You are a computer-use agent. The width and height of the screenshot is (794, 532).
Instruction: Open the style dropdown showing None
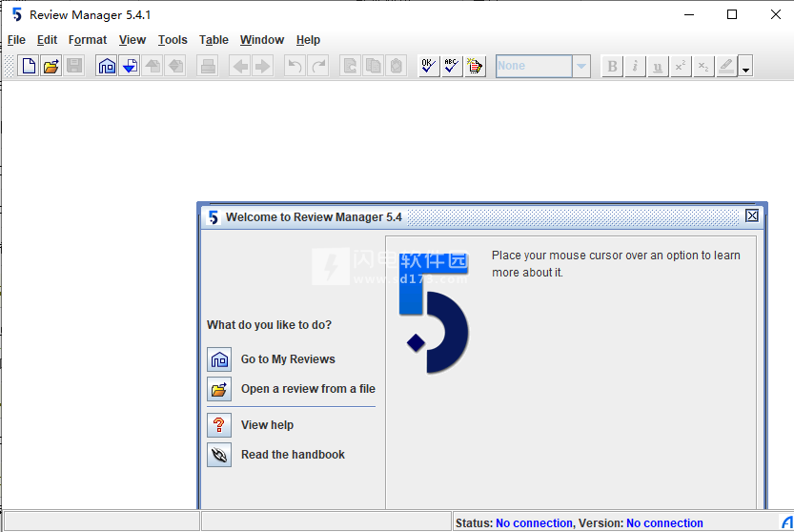[581, 66]
